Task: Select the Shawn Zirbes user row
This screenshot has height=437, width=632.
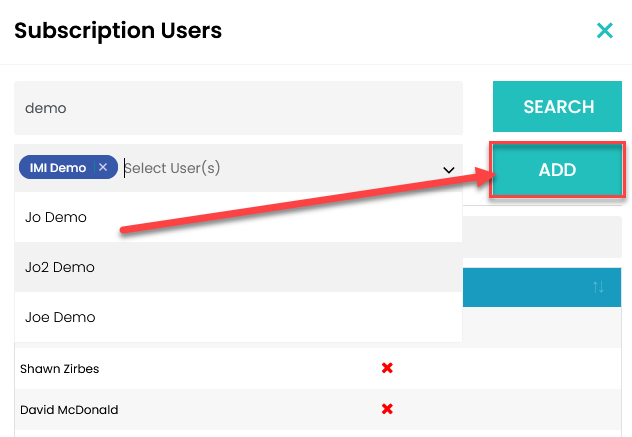Action: tap(60, 368)
